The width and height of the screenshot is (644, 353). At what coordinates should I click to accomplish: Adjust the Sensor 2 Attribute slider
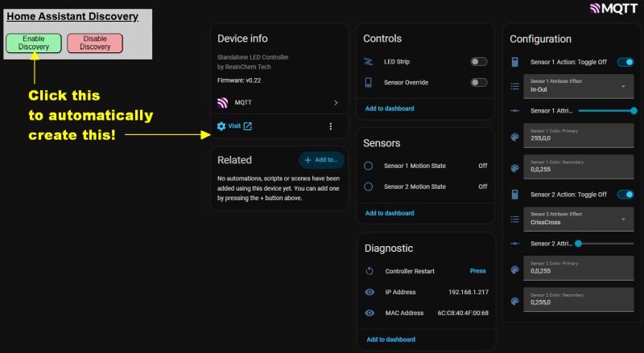(606, 244)
